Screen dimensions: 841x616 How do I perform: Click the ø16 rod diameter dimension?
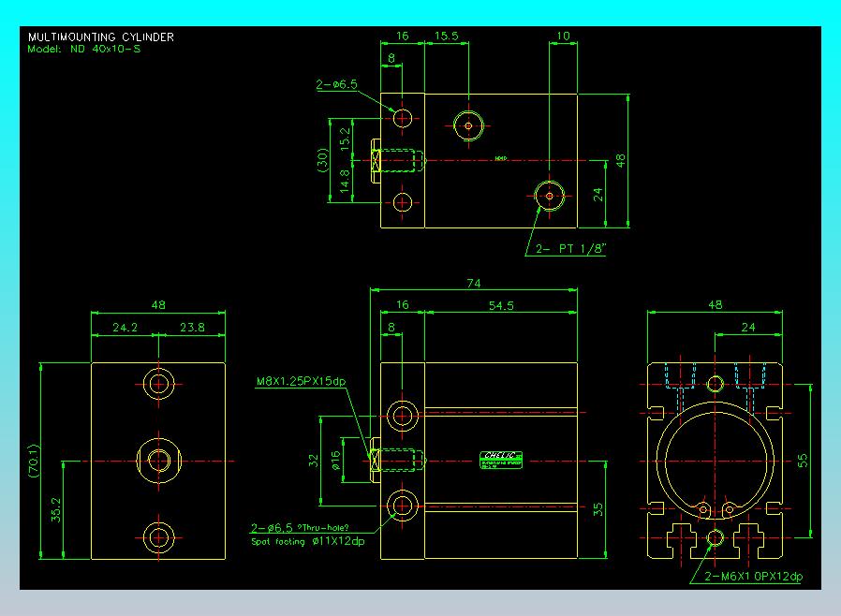click(x=336, y=461)
